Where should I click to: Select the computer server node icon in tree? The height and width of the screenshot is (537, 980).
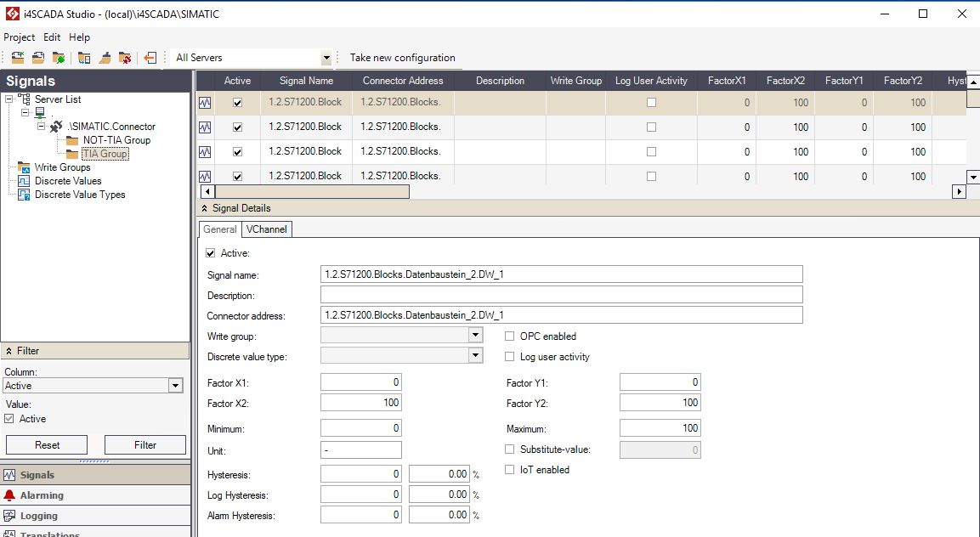40,112
